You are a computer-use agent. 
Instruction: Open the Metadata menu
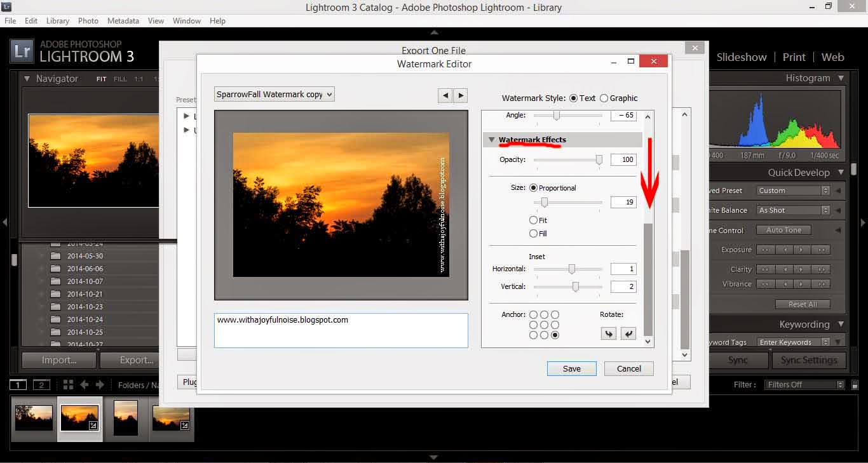123,21
